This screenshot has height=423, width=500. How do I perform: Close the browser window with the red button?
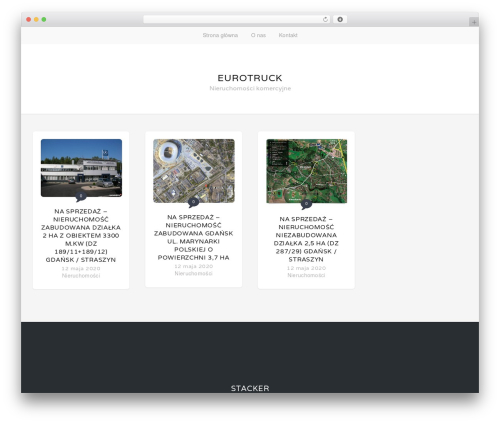tap(29, 19)
